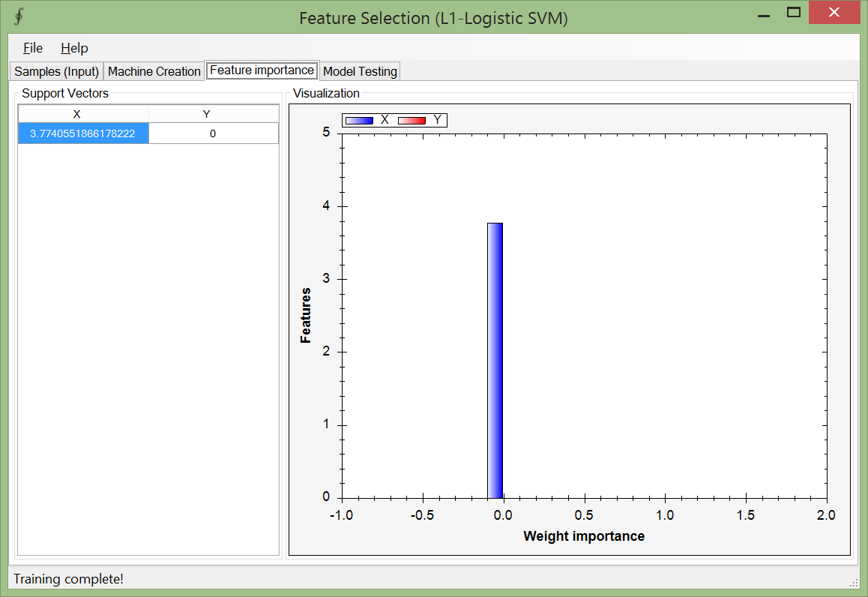Minimize the Feature Selection window
The width and height of the screenshot is (868, 597).
pos(763,13)
